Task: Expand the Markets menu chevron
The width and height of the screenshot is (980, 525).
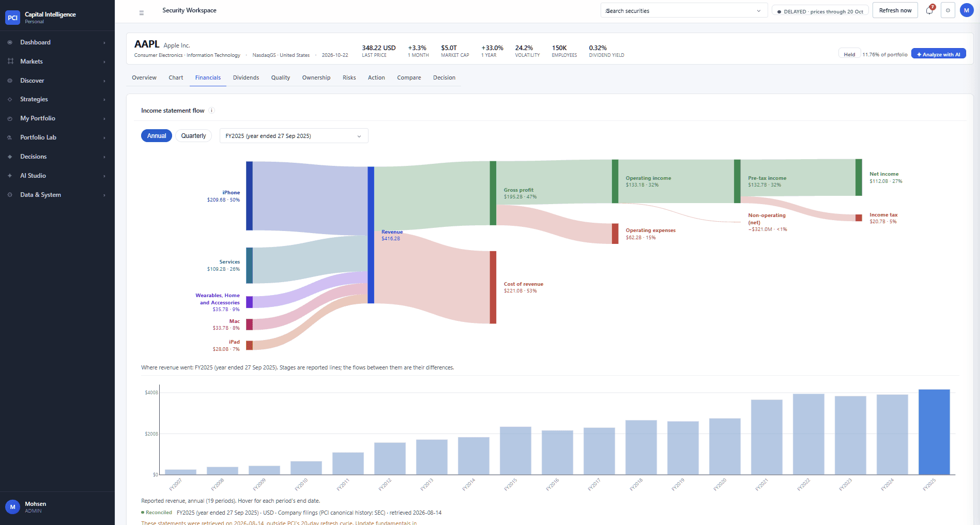Action: click(x=104, y=62)
